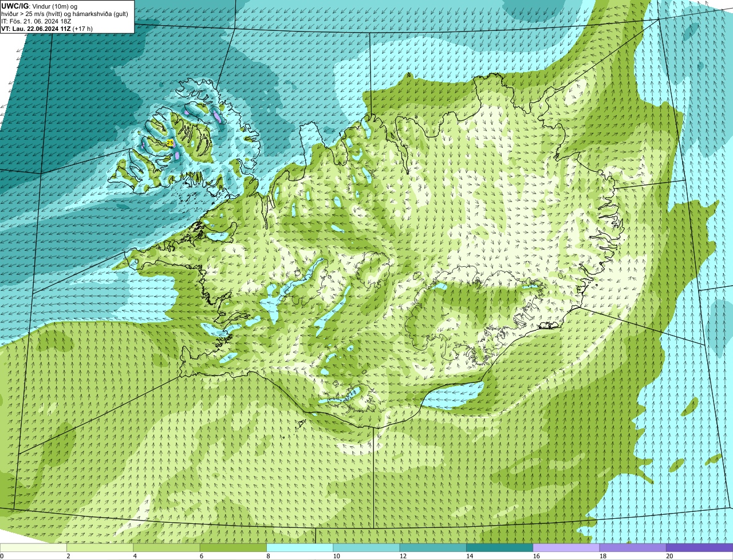Select the legend swatch between 0 and 2
This screenshot has height=560, width=733.
[x=33, y=547]
